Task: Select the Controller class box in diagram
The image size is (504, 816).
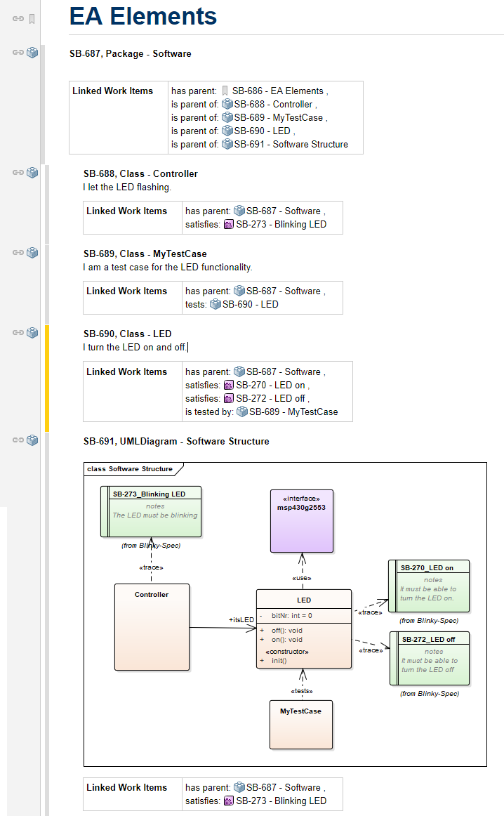Action: [152, 627]
